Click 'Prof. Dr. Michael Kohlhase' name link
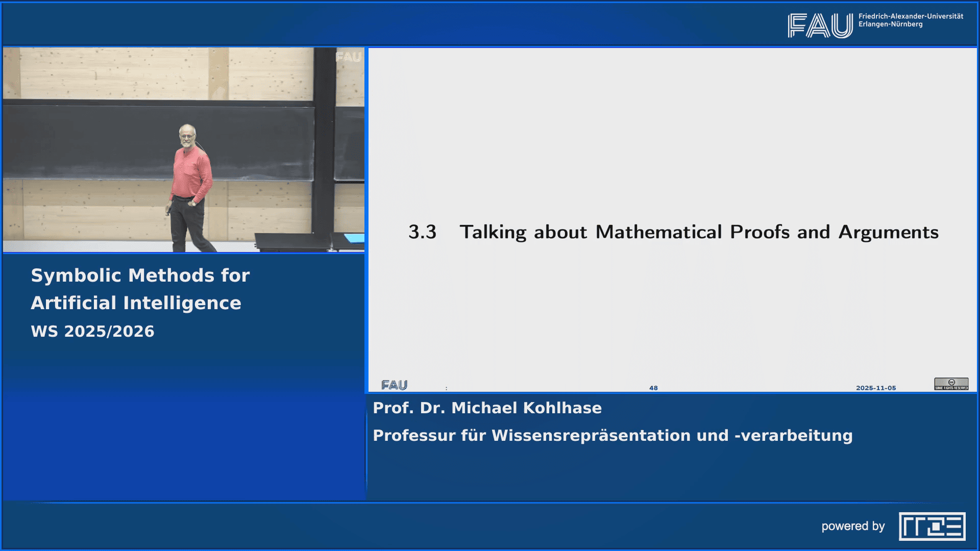Screen dimensions: 980x551 (x=487, y=408)
